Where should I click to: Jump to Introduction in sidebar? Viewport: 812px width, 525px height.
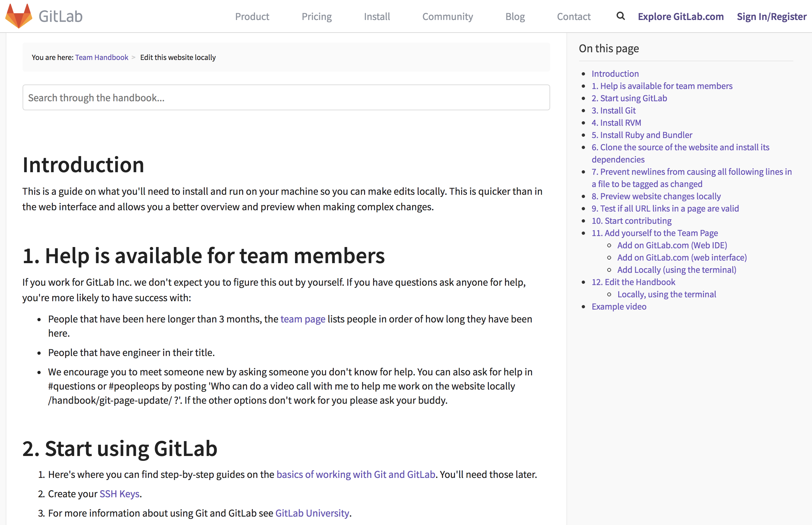(615, 74)
